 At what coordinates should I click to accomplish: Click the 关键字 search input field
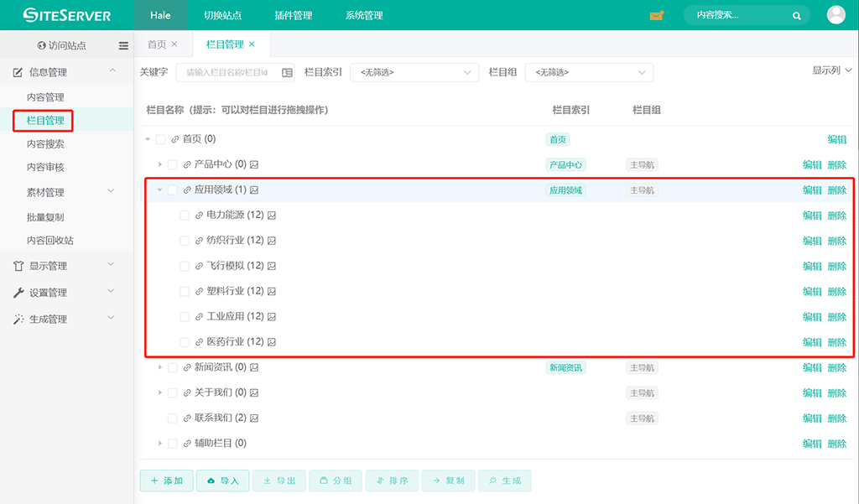(228, 73)
